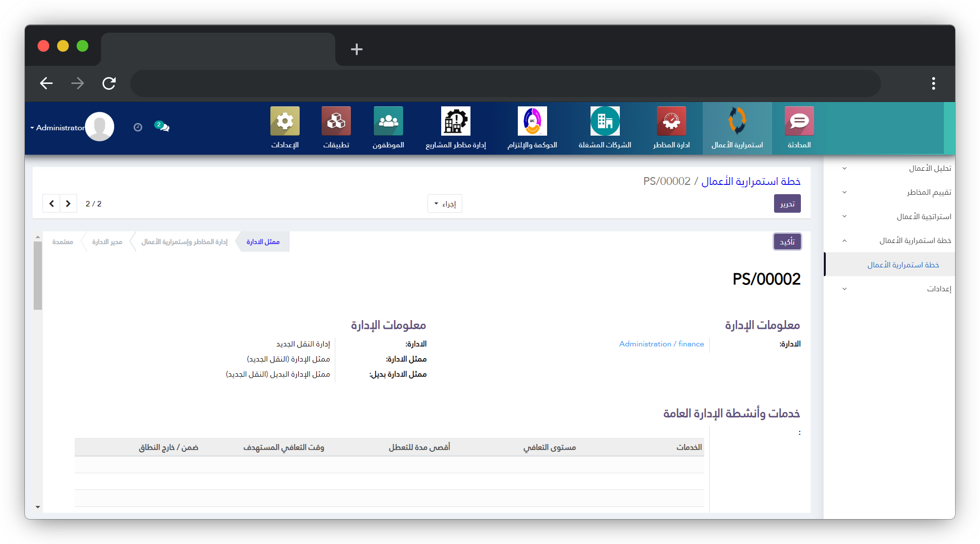Open the تطبيقات apps icon
980x544 pixels.
pyautogui.click(x=336, y=121)
